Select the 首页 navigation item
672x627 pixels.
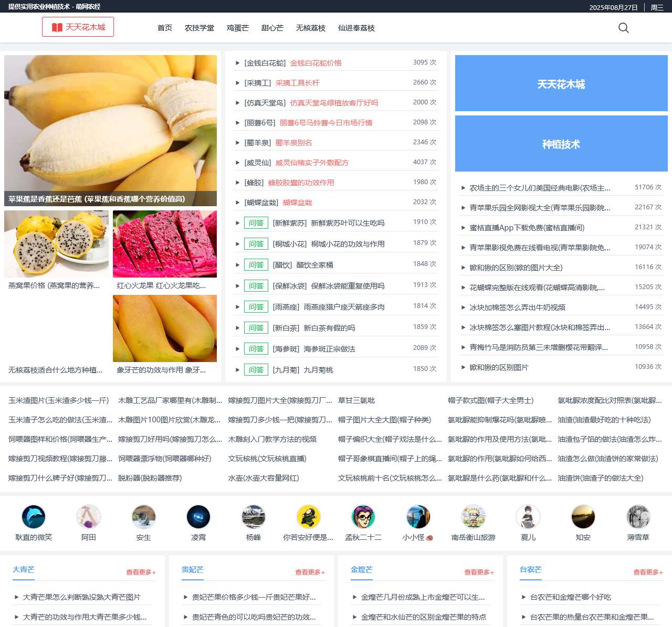[x=164, y=28]
